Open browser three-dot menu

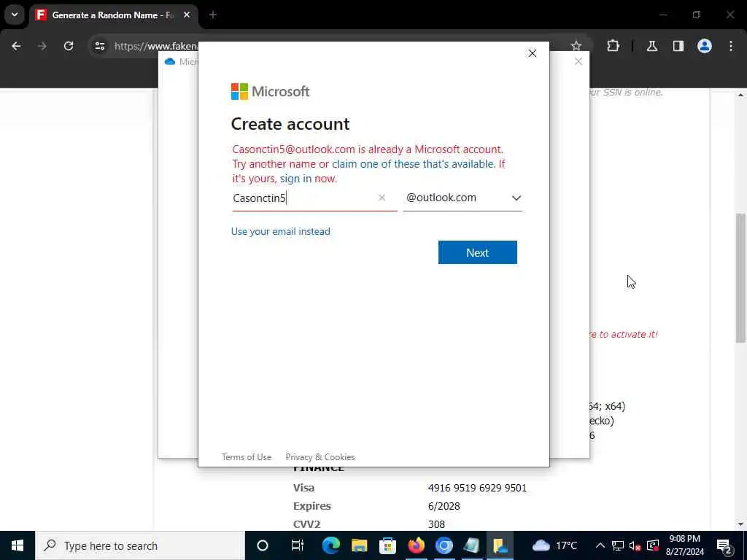click(731, 46)
